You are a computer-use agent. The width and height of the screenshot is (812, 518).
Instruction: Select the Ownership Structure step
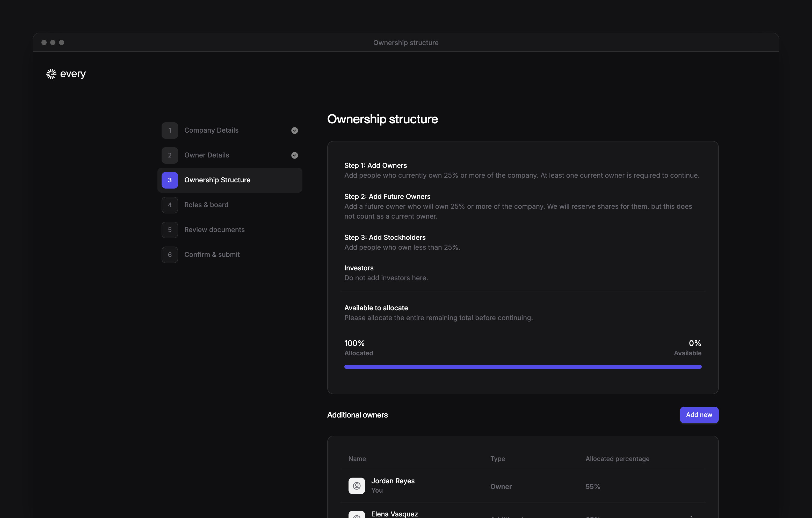point(230,180)
